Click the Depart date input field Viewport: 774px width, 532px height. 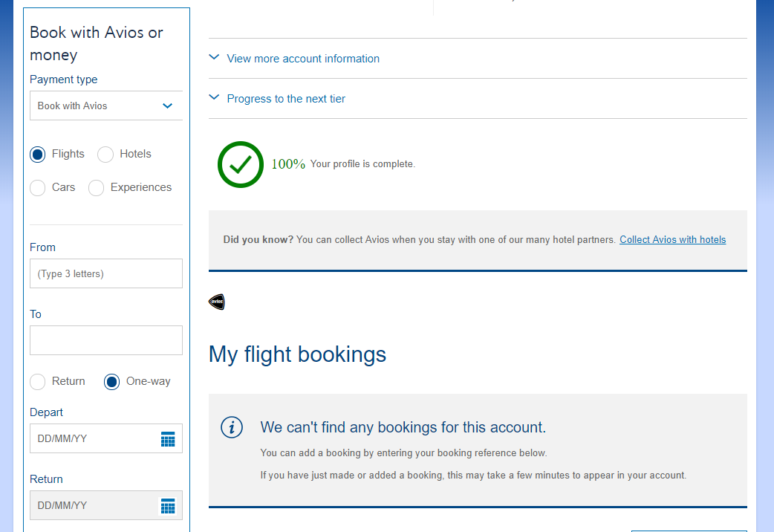pyautogui.click(x=106, y=438)
